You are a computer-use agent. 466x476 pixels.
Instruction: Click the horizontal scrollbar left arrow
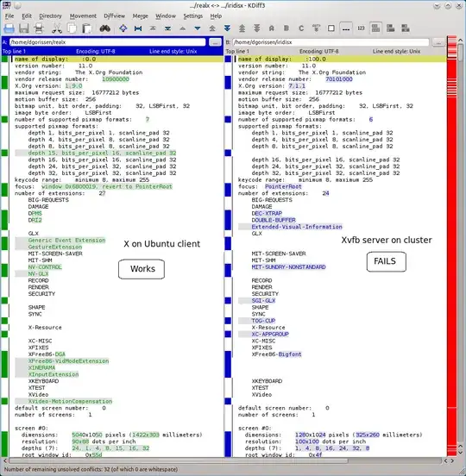(4, 460)
